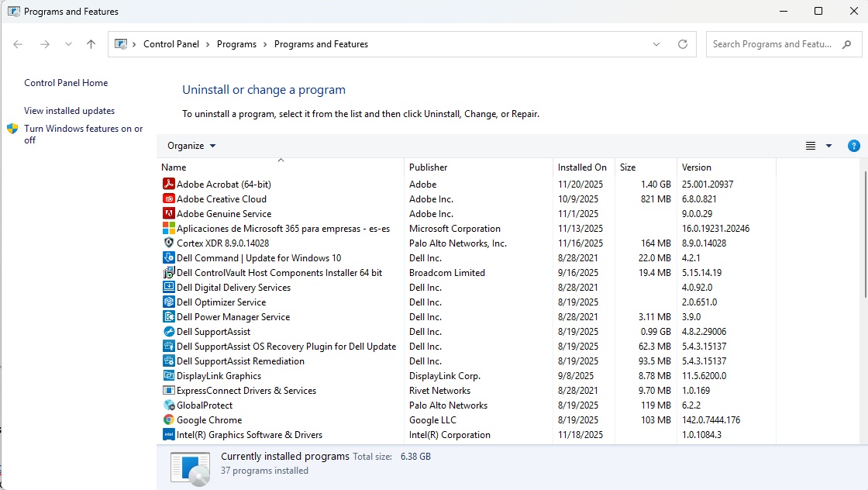Screen dimensions: 868x490
Task: Open Turn Windows features on or off
Action: pos(84,133)
